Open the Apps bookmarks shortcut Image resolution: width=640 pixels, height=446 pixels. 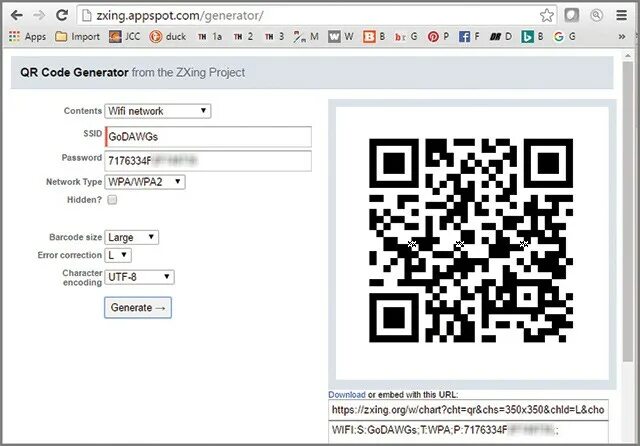[27, 37]
